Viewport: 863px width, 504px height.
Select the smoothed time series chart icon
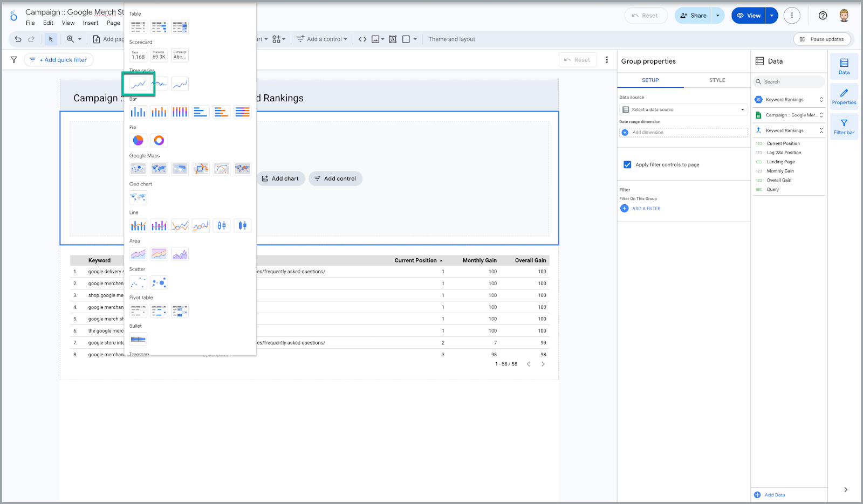tap(180, 84)
